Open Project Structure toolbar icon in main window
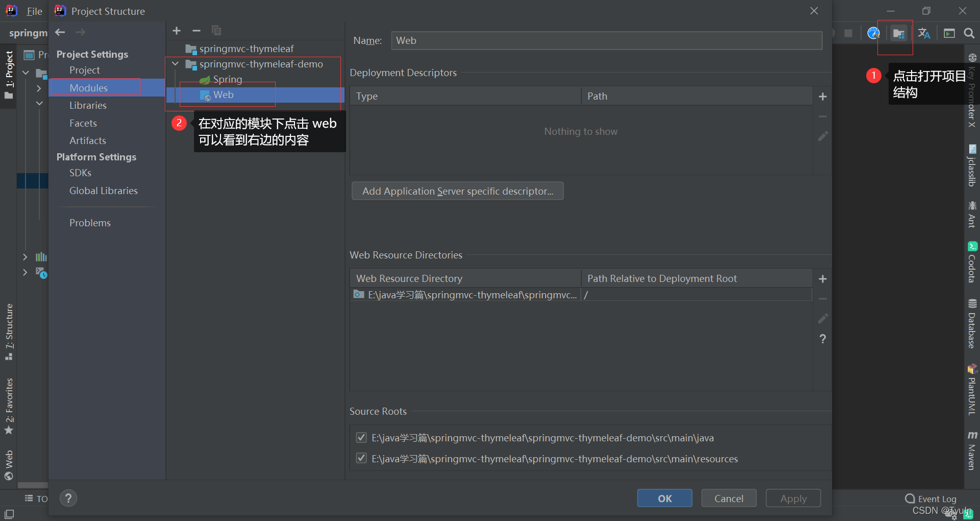Screen dimensions: 980x521 [899, 34]
